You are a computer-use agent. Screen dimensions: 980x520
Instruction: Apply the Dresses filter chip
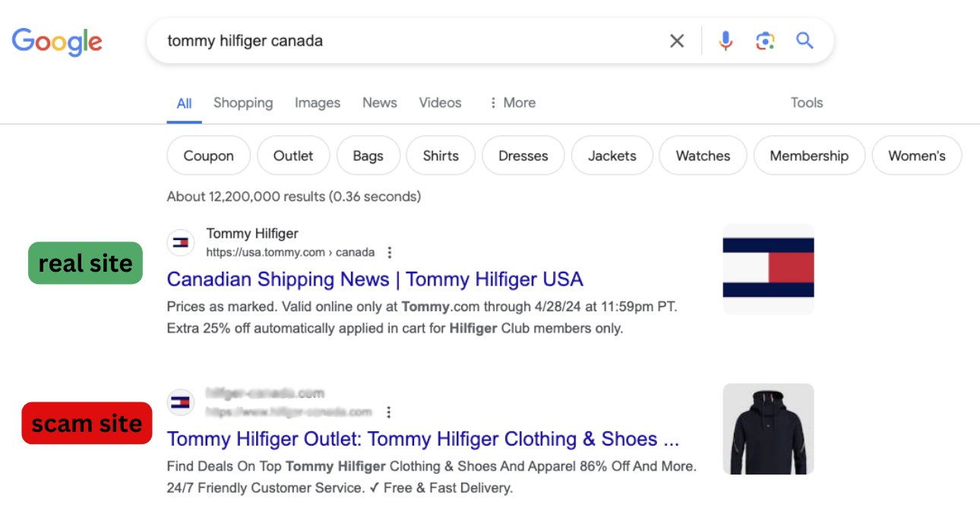(x=523, y=156)
